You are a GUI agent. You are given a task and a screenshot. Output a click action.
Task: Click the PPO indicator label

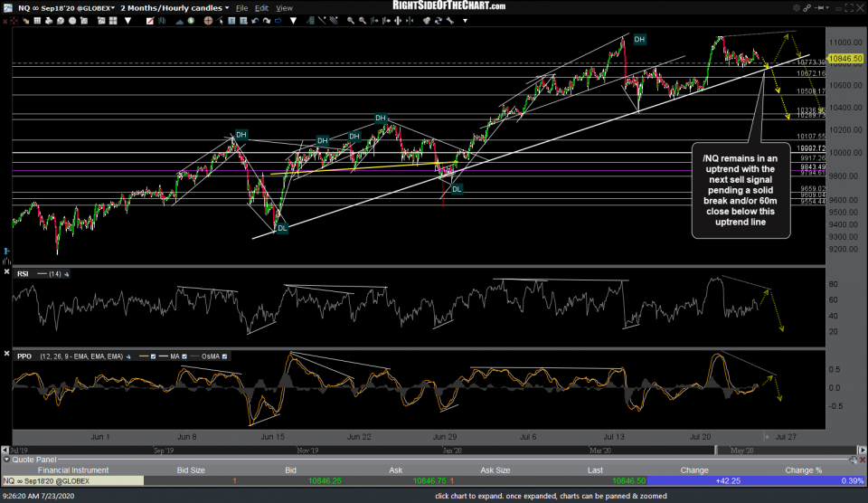(24, 356)
